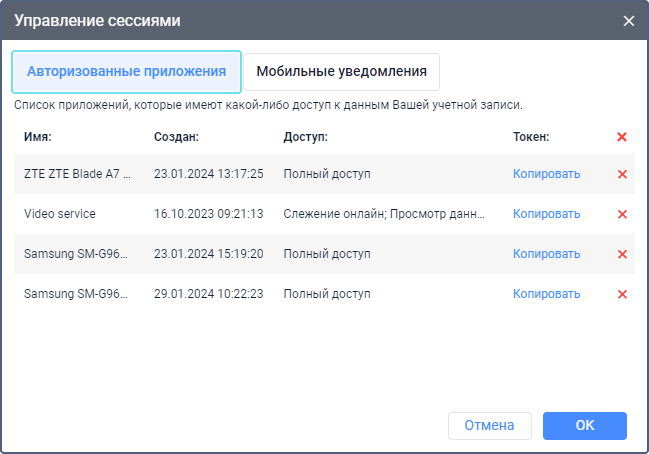The image size is (649, 454).
Task: Open the Мобильные уведомления tab
Action: (341, 72)
